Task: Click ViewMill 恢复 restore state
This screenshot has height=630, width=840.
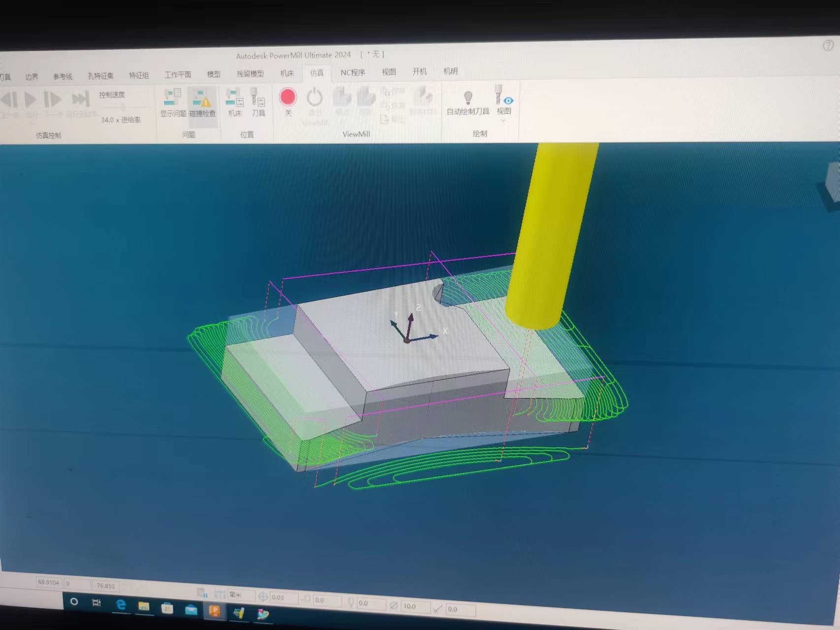Action: tap(393, 105)
